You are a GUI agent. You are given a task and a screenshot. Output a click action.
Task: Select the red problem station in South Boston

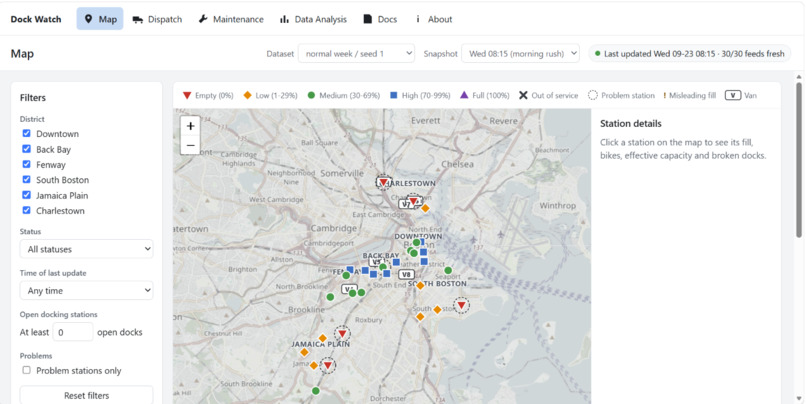462,305
